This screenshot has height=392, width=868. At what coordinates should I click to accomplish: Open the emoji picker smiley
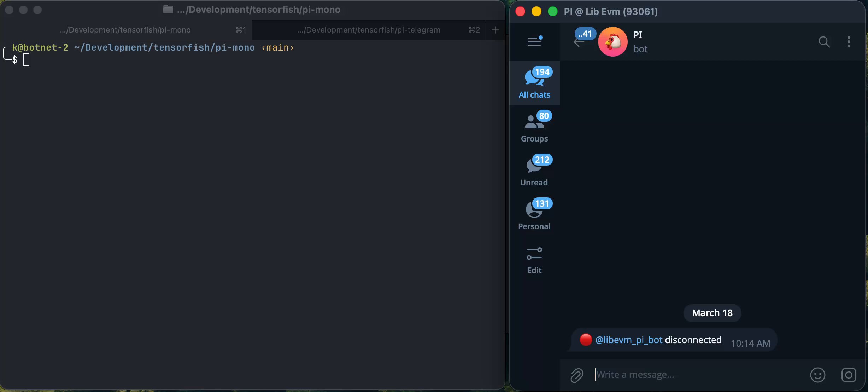(817, 375)
